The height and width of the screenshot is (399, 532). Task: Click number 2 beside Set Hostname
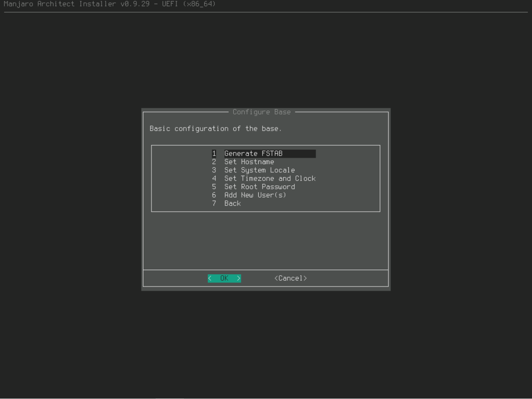coord(214,162)
